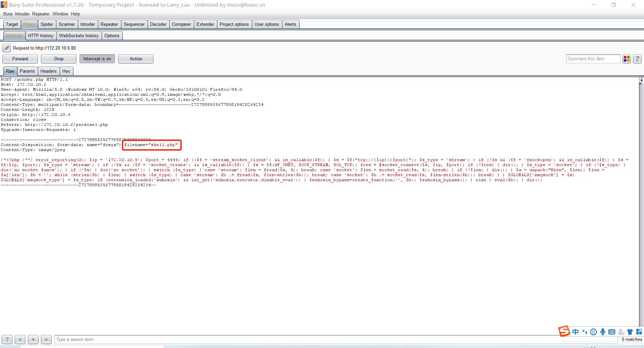Go to previous search match arrow

click(20, 339)
